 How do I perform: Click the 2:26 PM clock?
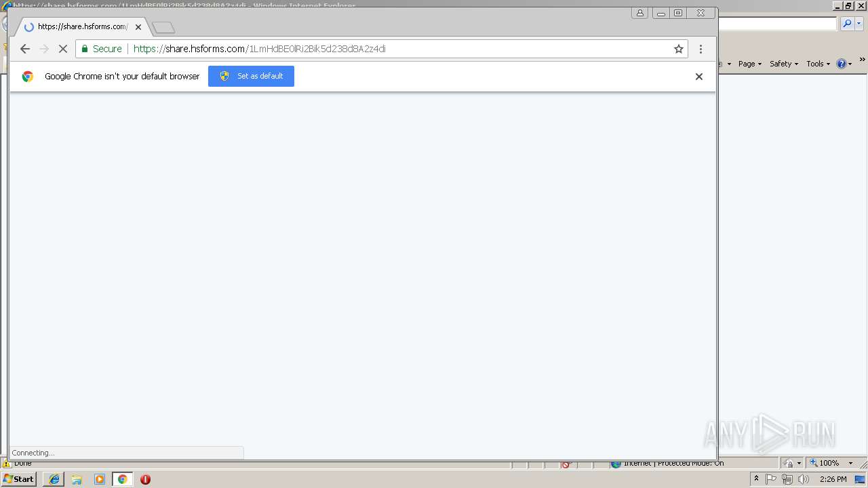833,479
